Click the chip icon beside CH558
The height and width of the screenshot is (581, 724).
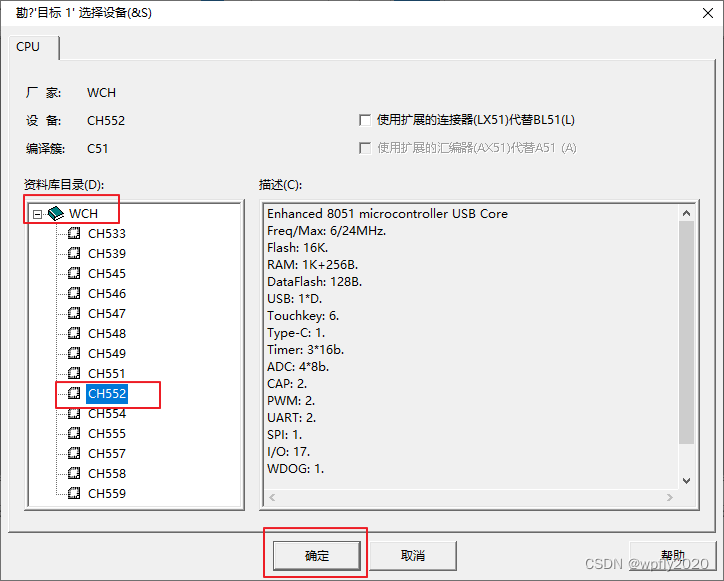pos(74,473)
